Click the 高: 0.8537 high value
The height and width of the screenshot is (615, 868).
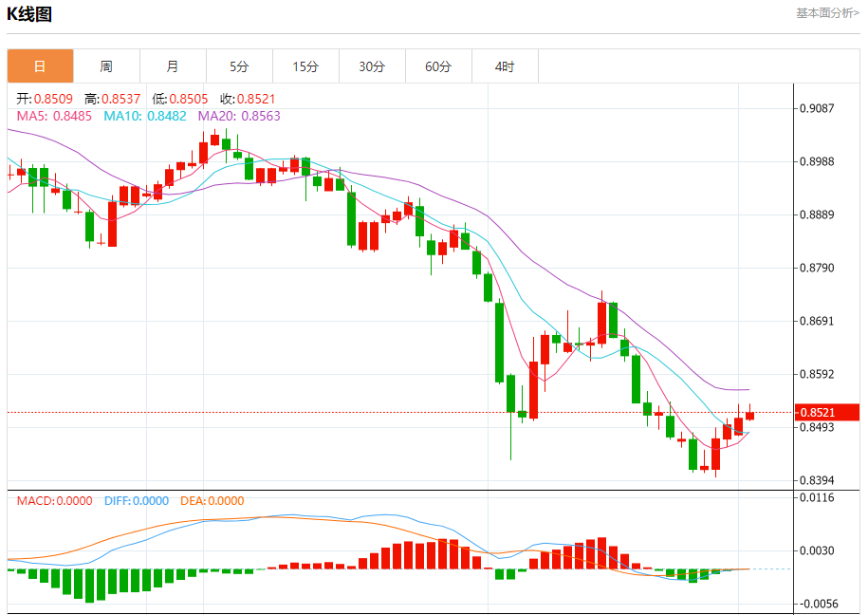112,99
